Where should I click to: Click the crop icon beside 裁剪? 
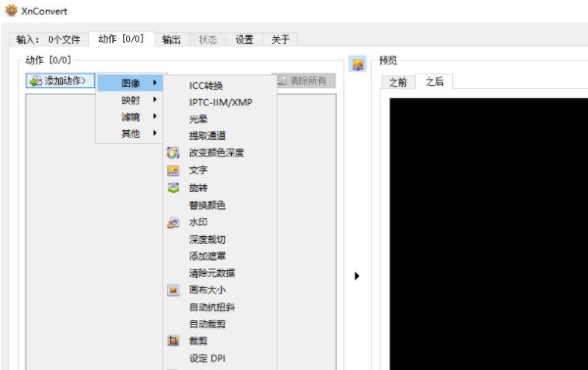173,341
